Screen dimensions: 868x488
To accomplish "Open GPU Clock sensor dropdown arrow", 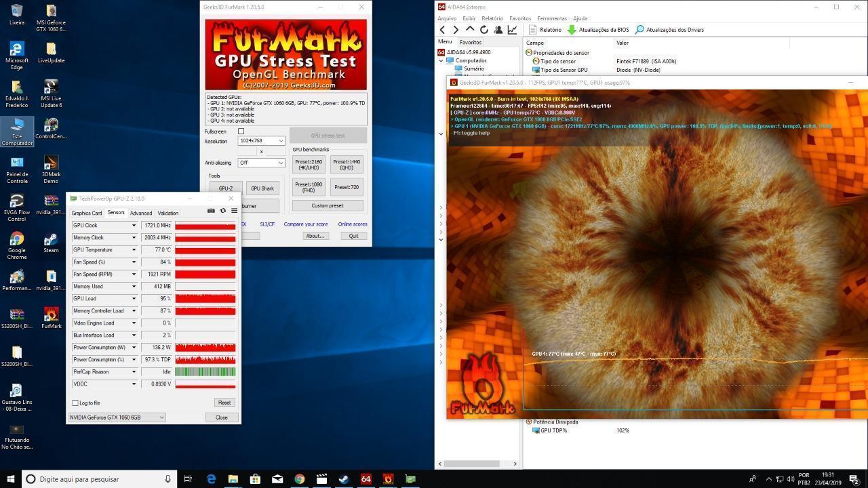I will tap(134, 225).
